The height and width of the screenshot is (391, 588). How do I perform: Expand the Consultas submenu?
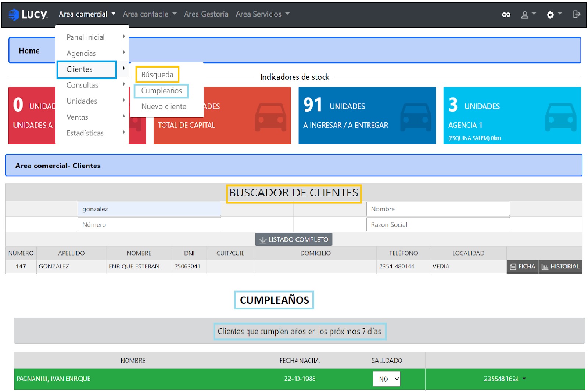pos(92,85)
